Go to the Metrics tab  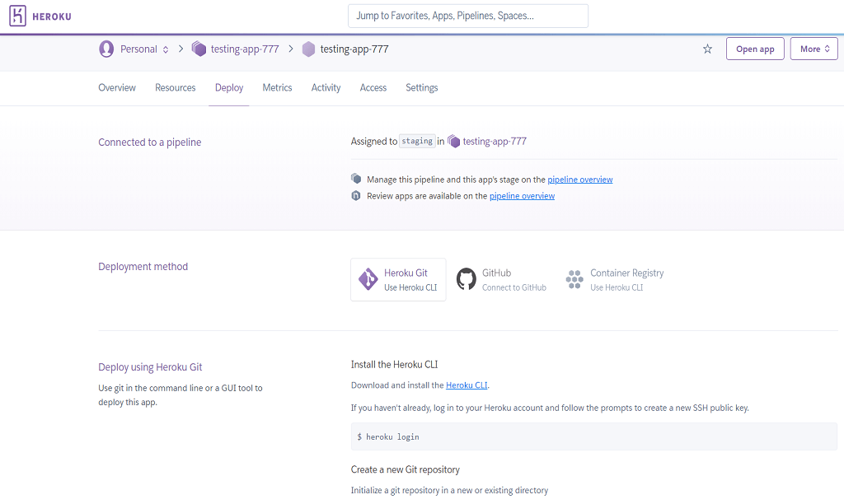[x=277, y=87]
